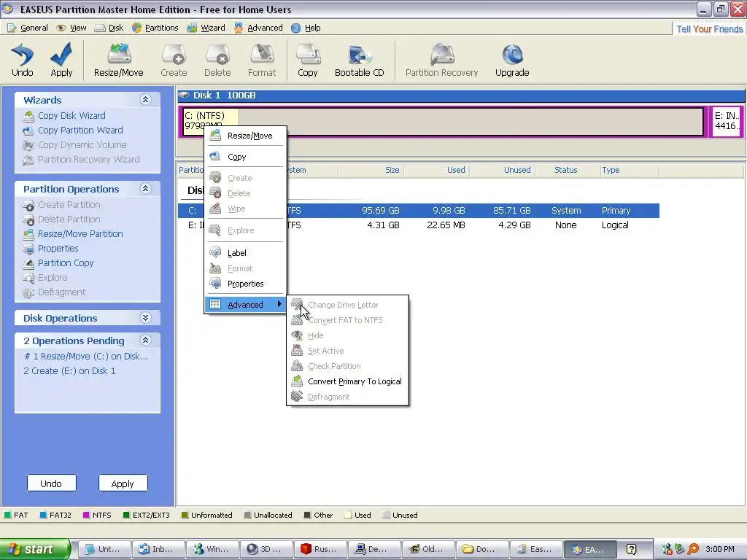Select Partition Copy in the sidebar

65,262
